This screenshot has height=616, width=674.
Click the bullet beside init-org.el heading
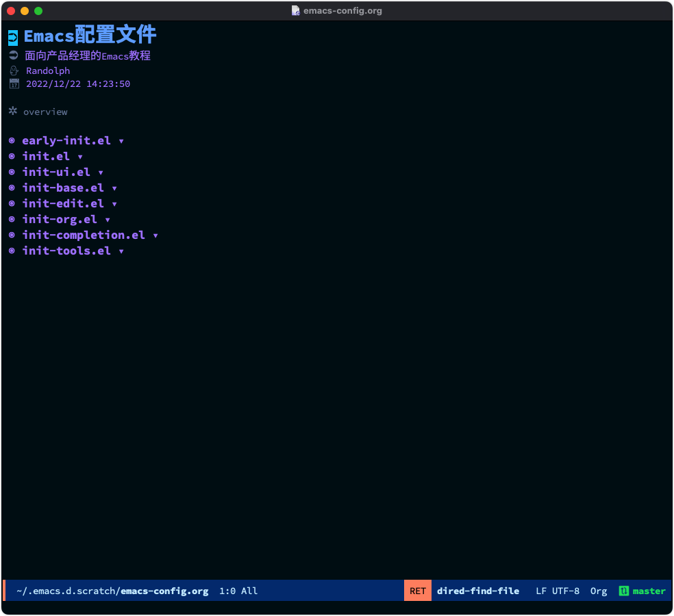tap(12, 219)
